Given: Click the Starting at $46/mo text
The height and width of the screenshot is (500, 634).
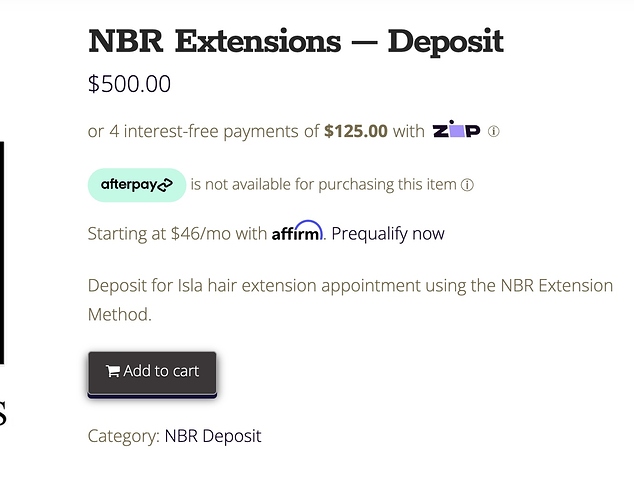Looking at the screenshot, I should coord(177,234).
